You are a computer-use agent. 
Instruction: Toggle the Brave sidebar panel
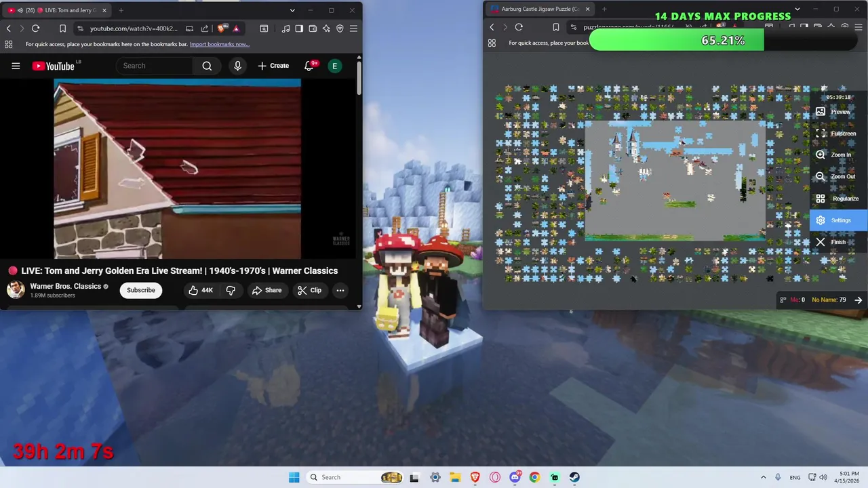click(299, 28)
